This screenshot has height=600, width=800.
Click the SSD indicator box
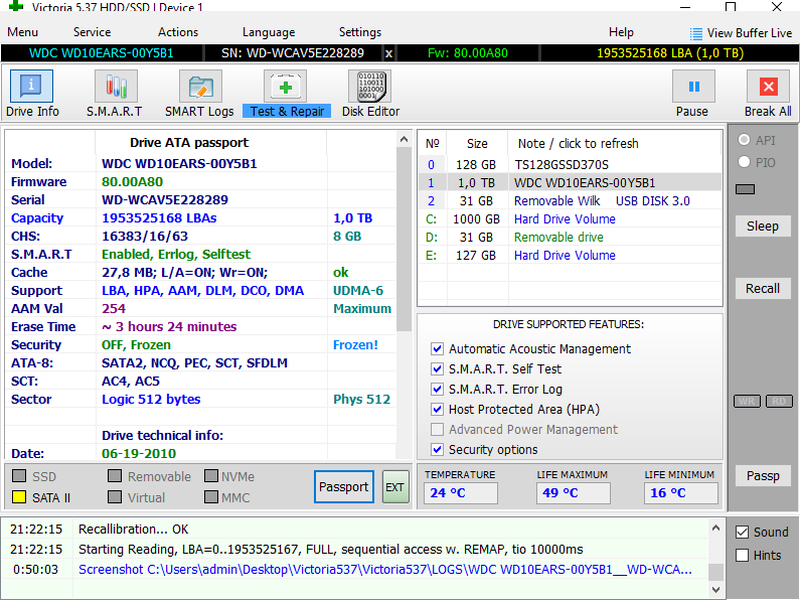coord(19,476)
